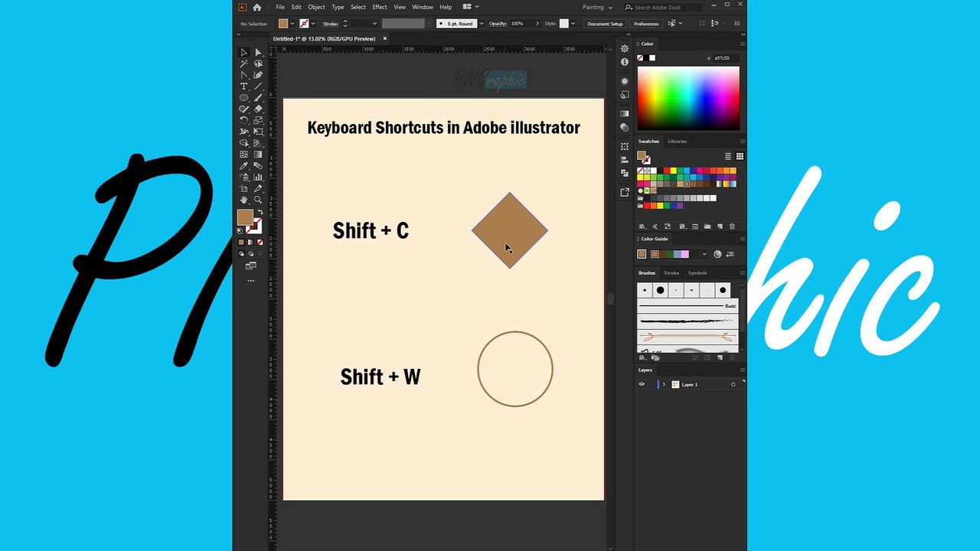Open the Color Guide harmony rules dropdown
Viewport: 980px width, 551px height.
pos(704,254)
